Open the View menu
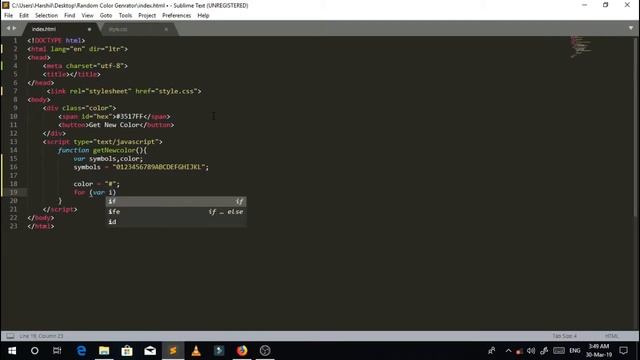The width and height of the screenshot is (640, 360). coord(87,16)
